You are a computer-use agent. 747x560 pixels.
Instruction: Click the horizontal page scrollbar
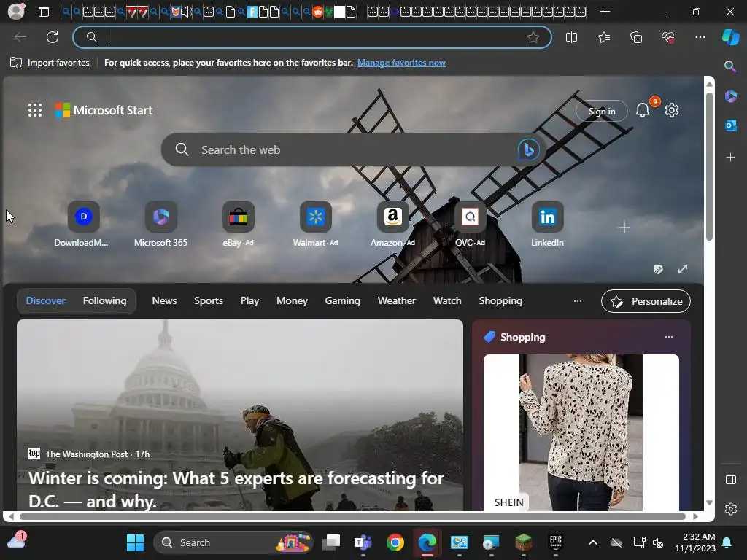352,516
